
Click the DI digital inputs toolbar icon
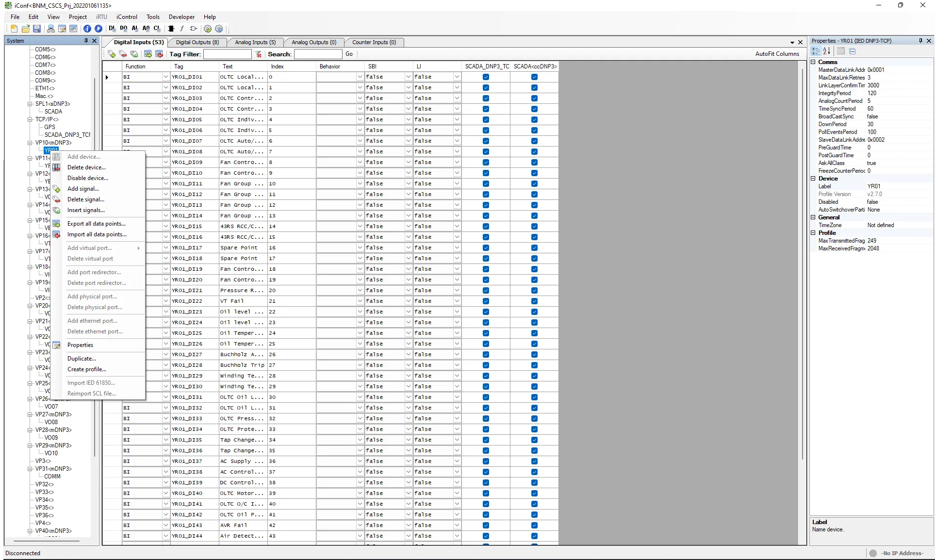click(113, 29)
